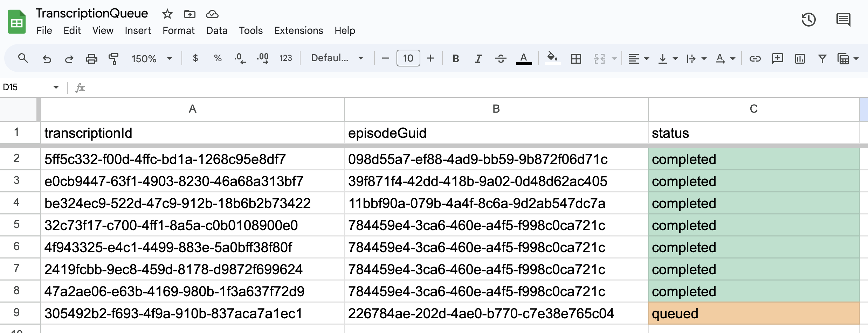Select the queued status cell
868x333 pixels.
pyautogui.click(x=753, y=313)
